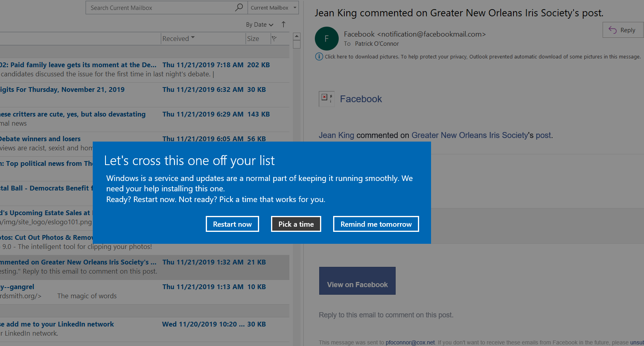
Task: Click the download pictures privacy notice
Action: point(482,57)
